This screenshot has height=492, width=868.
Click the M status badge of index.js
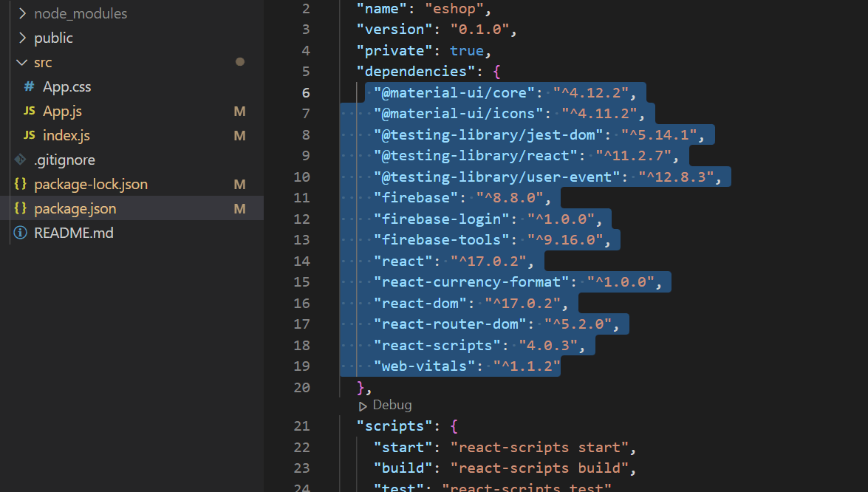pyautogui.click(x=239, y=136)
